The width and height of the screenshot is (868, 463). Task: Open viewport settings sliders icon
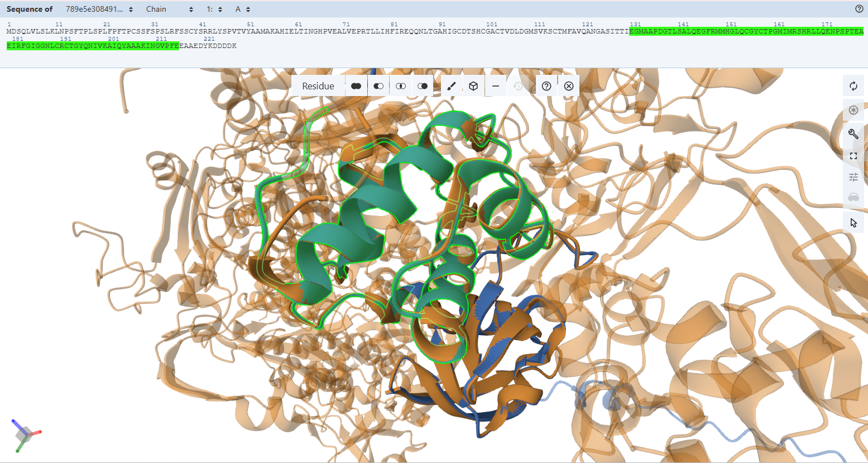point(853,177)
